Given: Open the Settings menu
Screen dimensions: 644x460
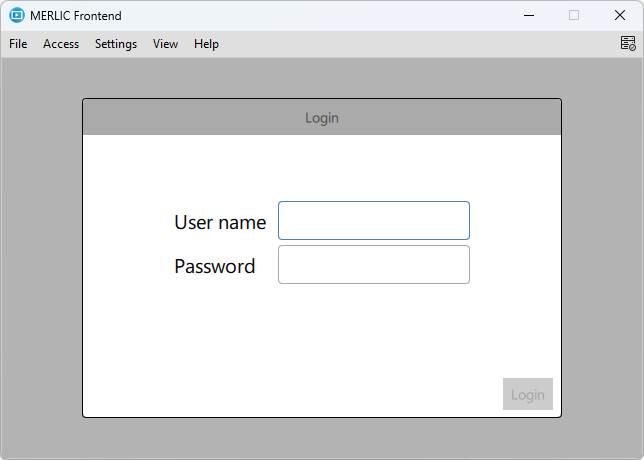Looking at the screenshot, I should (116, 44).
